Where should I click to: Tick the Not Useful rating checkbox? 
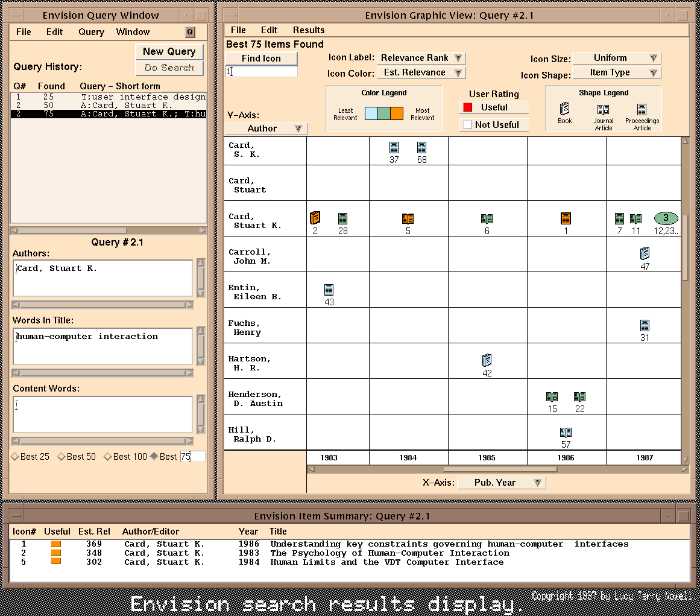[467, 125]
